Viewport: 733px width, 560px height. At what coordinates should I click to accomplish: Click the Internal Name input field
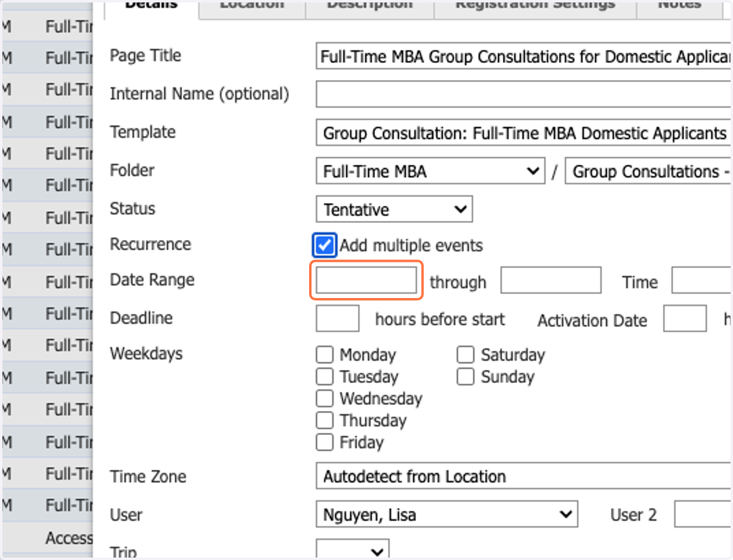pyautogui.click(x=524, y=95)
